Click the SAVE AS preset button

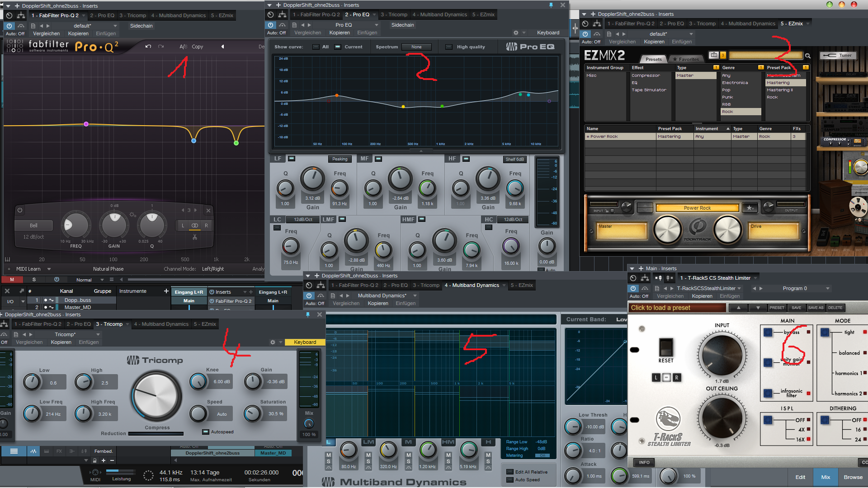click(816, 308)
